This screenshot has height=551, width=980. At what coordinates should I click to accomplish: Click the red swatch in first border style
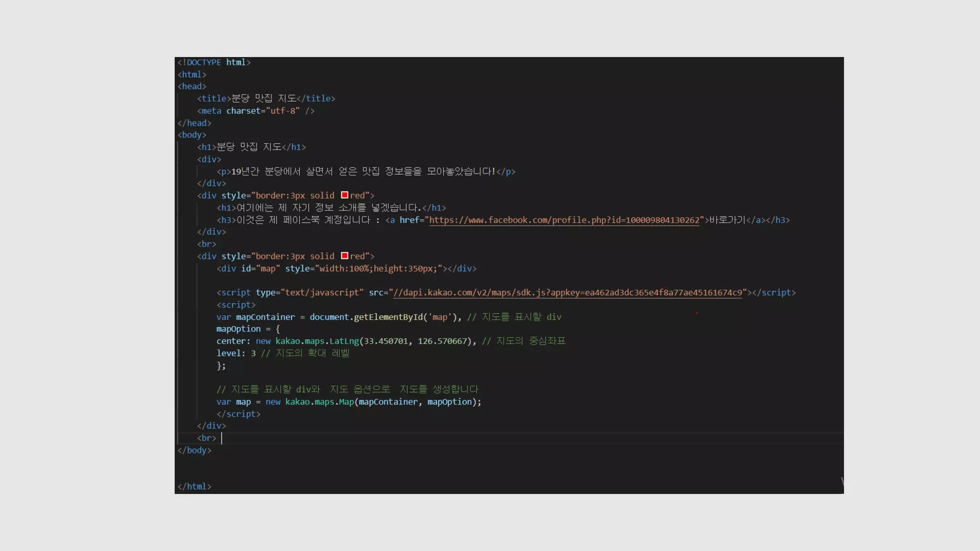click(344, 195)
